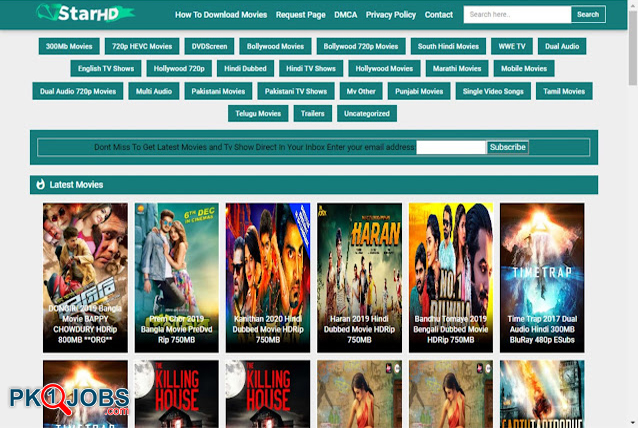Open How To Download Movies page
This screenshot has height=428, width=638.
coord(221,15)
